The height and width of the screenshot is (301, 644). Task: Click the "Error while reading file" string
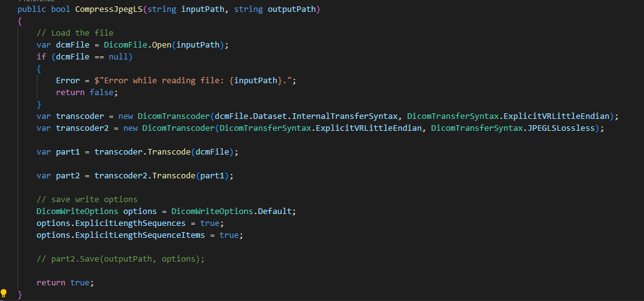pyautogui.click(x=194, y=81)
